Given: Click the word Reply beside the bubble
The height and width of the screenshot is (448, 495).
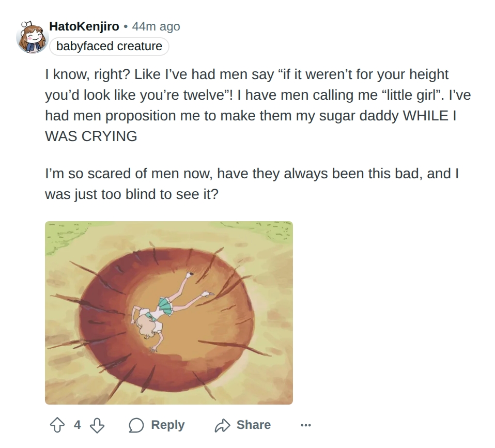Looking at the screenshot, I should pyautogui.click(x=167, y=425).
